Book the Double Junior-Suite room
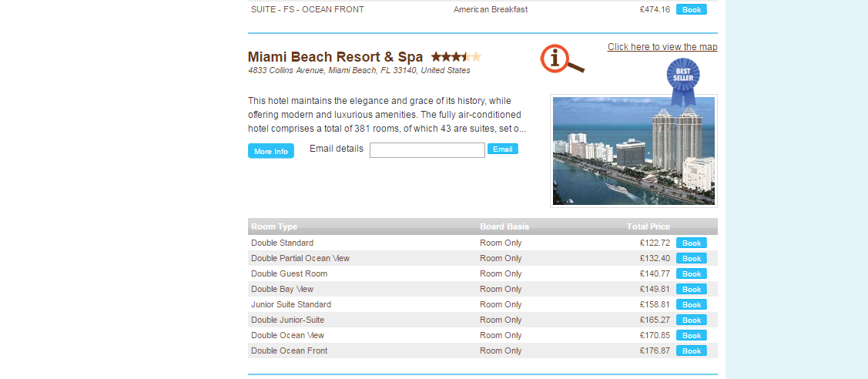 tap(692, 320)
